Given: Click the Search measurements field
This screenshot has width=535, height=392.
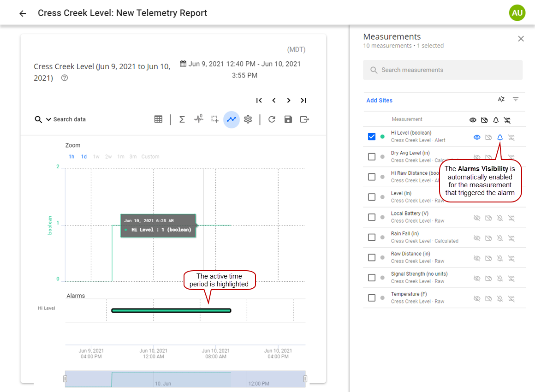Looking at the screenshot, I should pos(443,70).
